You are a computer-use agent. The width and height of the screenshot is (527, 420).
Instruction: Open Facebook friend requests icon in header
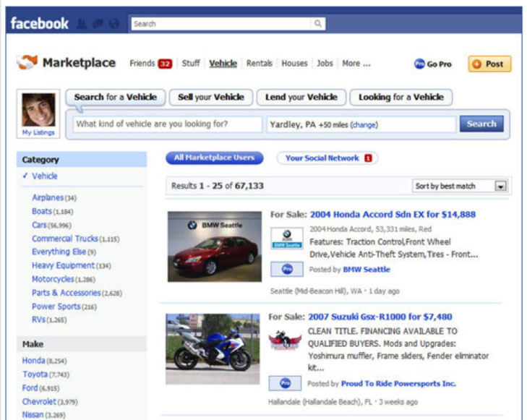coord(82,24)
